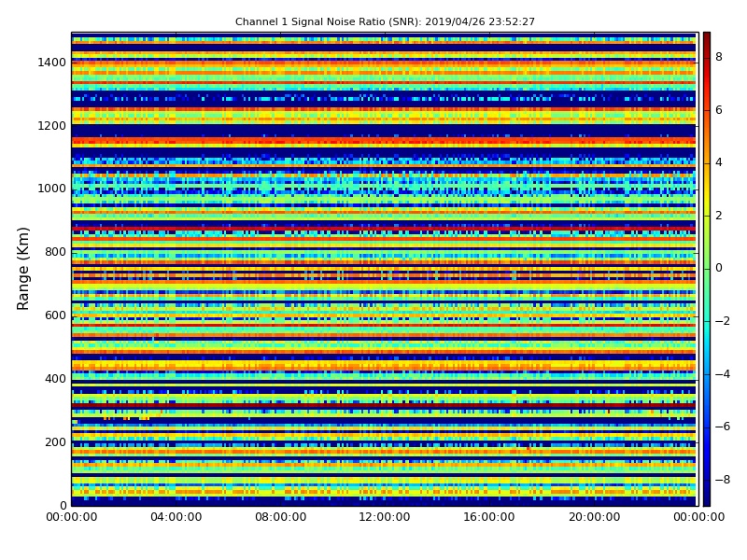This screenshot has height=560, width=747.
Task: Click the 600 range tick label
Action: point(55,315)
